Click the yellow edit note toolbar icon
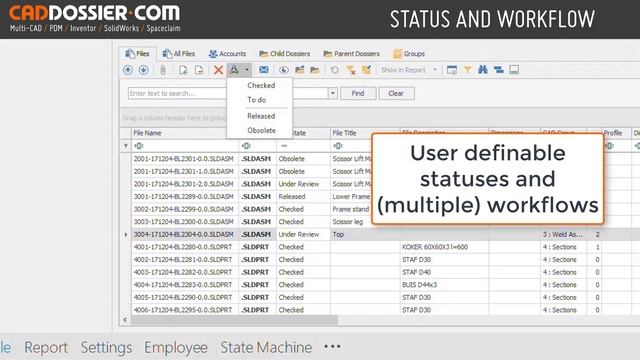The image size is (640, 360). point(366,70)
